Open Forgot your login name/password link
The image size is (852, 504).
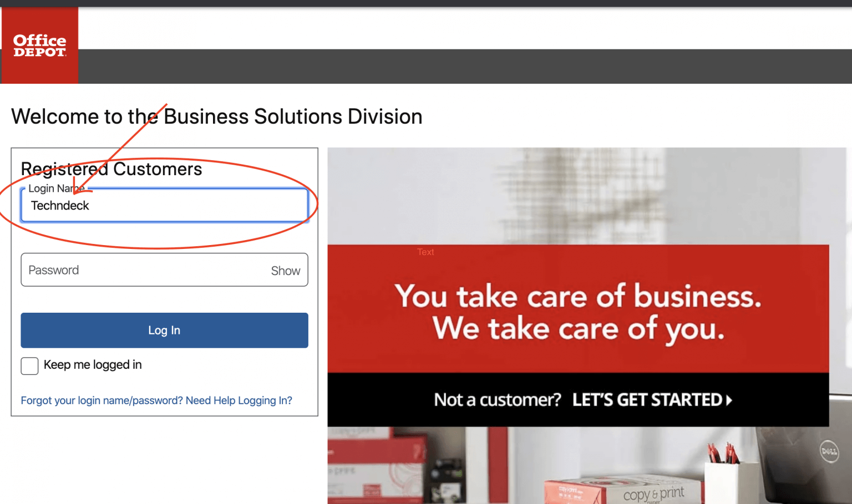(102, 400)
